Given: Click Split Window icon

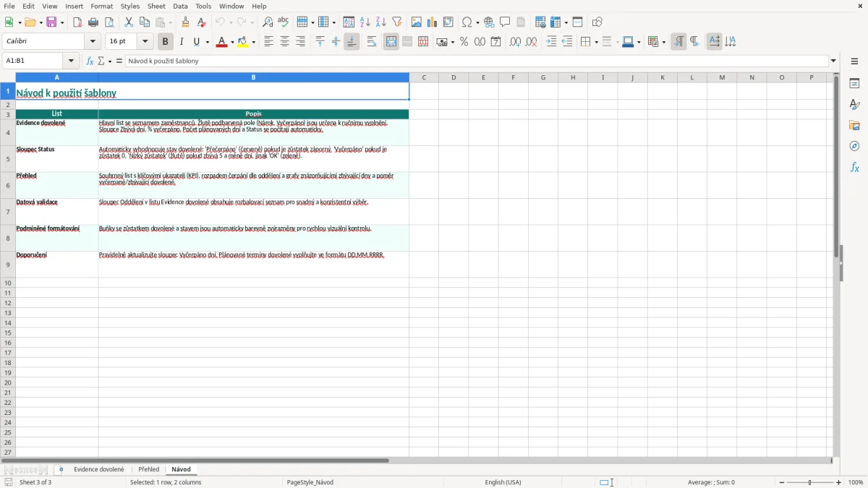Looking at the screenshot, I should [577, 22].
